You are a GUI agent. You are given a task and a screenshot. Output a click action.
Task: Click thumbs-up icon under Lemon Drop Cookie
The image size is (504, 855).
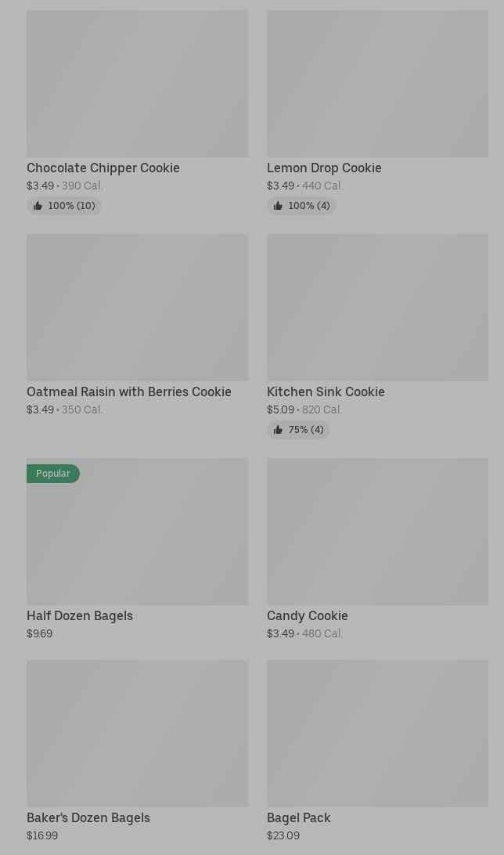coord(278,206)
